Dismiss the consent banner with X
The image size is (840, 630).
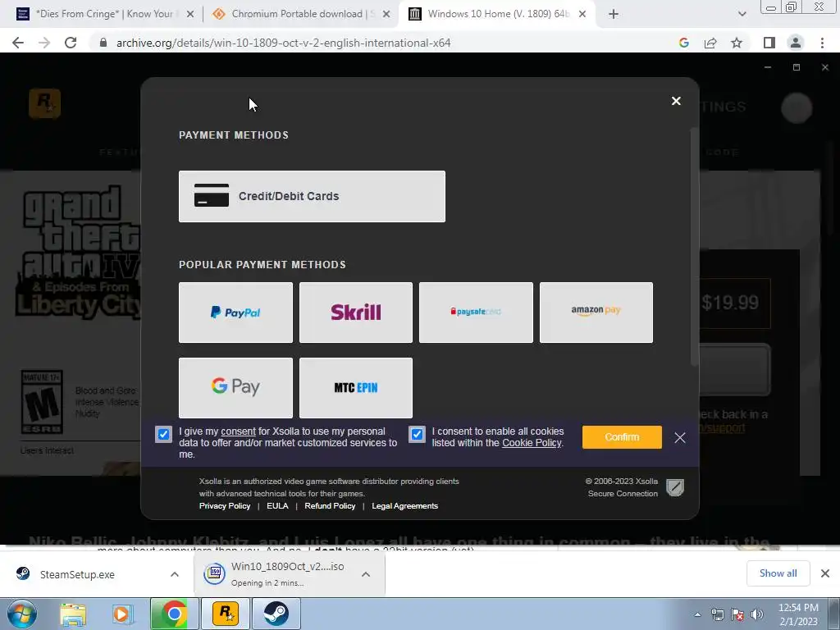(680, 438)
